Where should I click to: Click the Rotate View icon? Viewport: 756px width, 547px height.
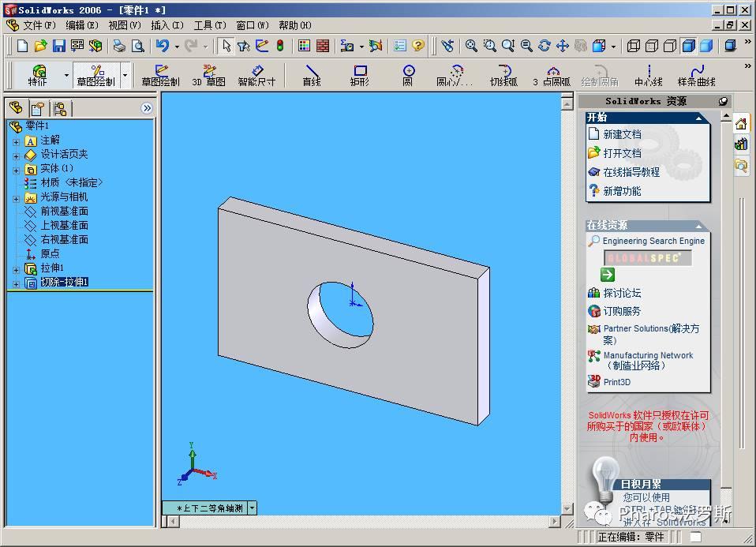[545, 46]
